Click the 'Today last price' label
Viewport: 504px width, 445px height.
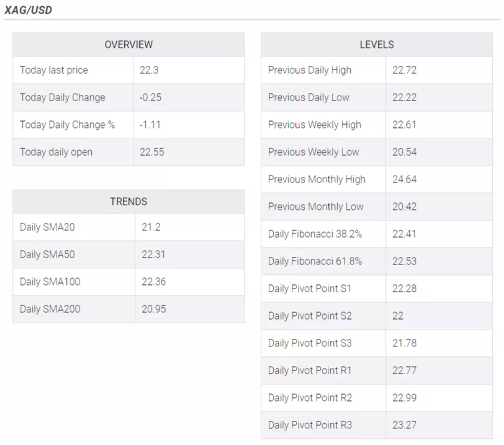54,70
